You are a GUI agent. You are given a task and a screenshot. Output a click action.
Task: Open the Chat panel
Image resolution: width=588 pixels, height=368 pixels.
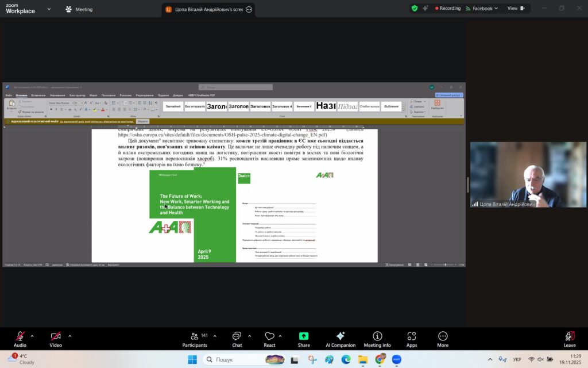click(237, 339)
